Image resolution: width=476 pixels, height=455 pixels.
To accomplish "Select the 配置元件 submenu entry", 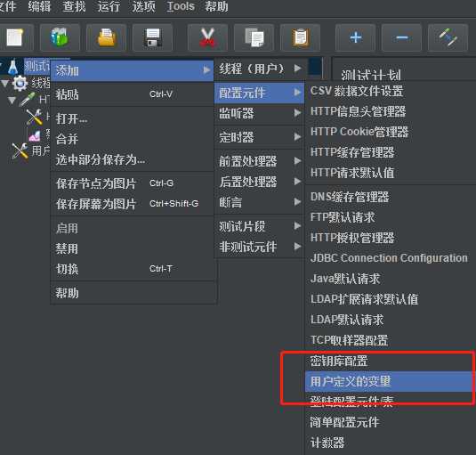I will (x=259, y=93).
